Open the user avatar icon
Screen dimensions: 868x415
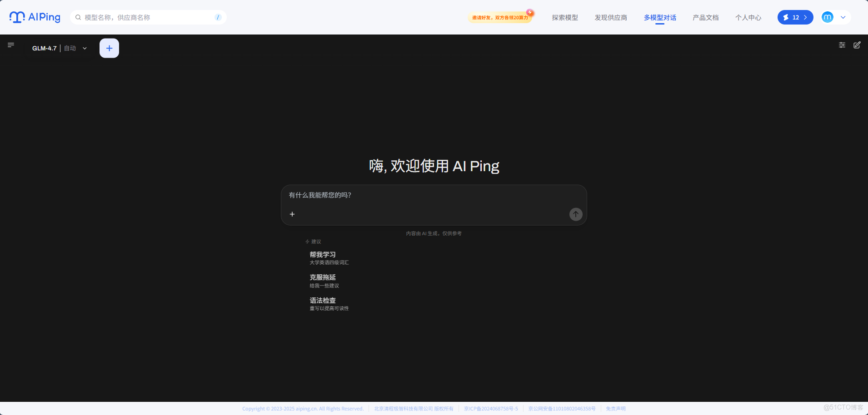pyautogui.click(x=828, y=17)
